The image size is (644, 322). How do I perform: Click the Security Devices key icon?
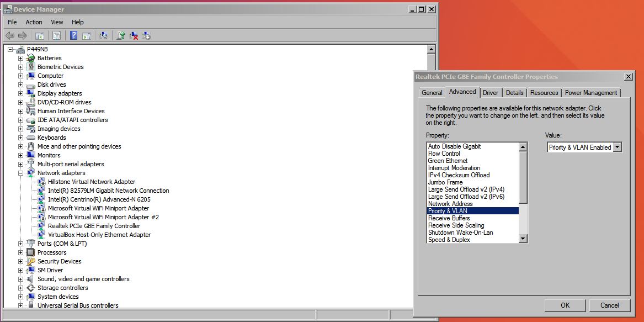pos(31,262)
